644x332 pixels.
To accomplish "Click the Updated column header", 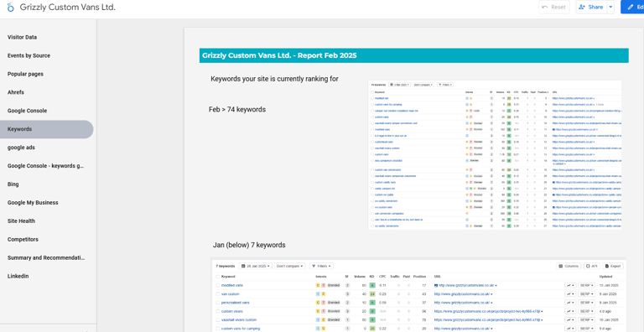I will 605,277.
